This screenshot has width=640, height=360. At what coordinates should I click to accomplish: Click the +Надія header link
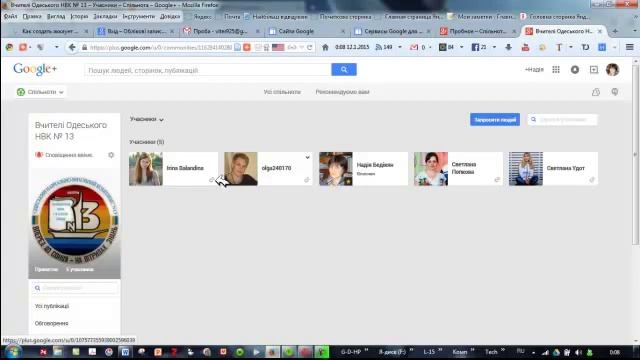tap(534, 70)
